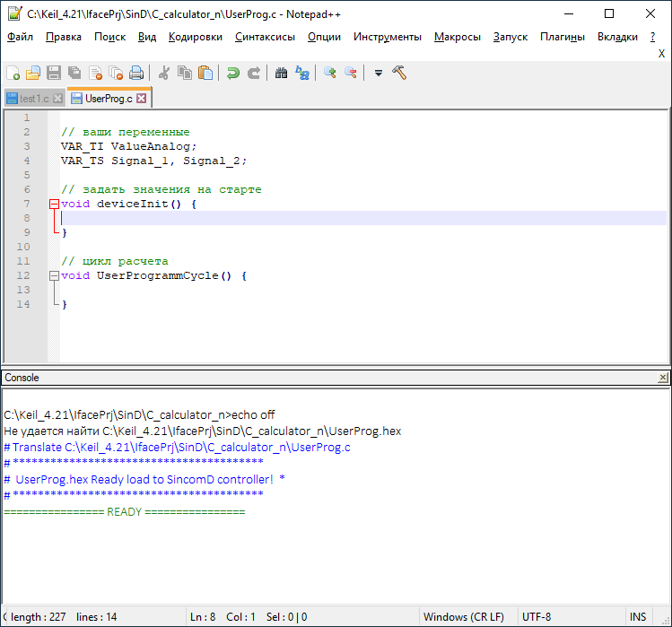Click the Cut scissors icon

click(x=164, y=74)
